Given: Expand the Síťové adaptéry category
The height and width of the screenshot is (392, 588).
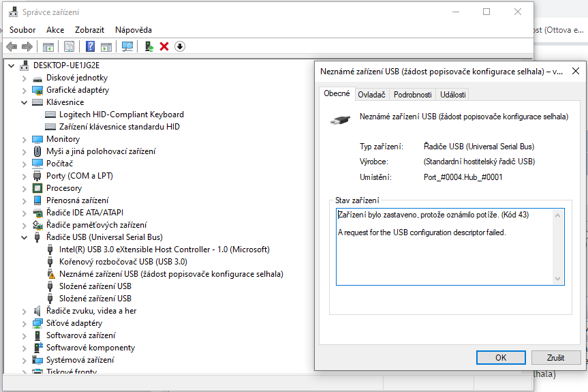Looking at the screenshot, I should click(25, 323).
